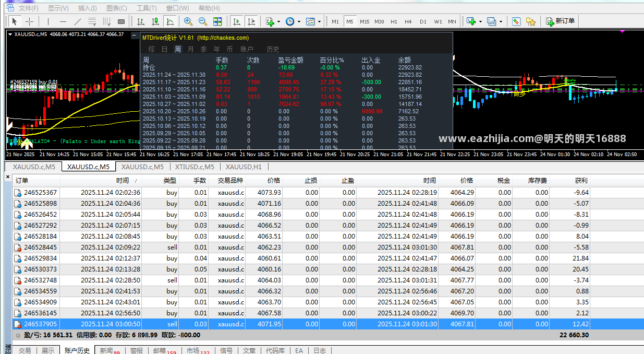Switch to the XAUUSD,H1 chart tab
The image size is (644, 354).
click(x=244, y=167)
